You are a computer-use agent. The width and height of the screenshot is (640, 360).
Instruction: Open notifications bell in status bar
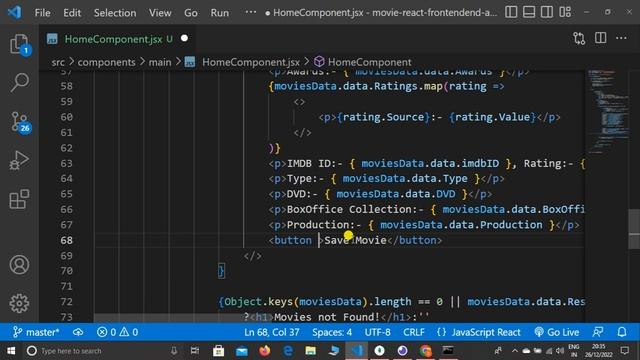click(x=622, y=332)
